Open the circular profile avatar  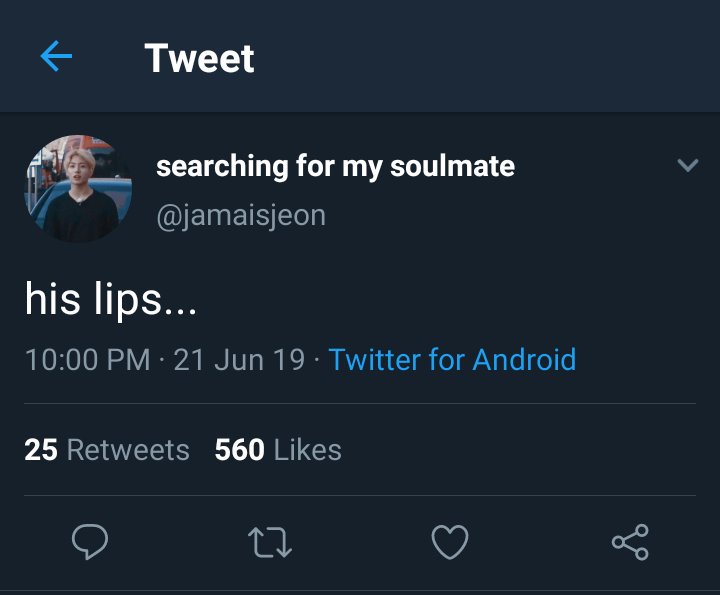78,188
